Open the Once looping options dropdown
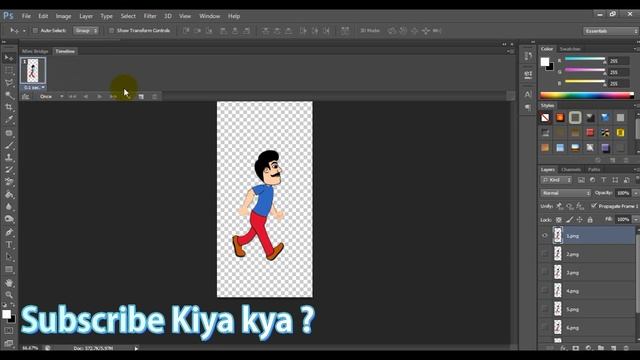Viewport: 640px width, 360px height. click(51, 97)
